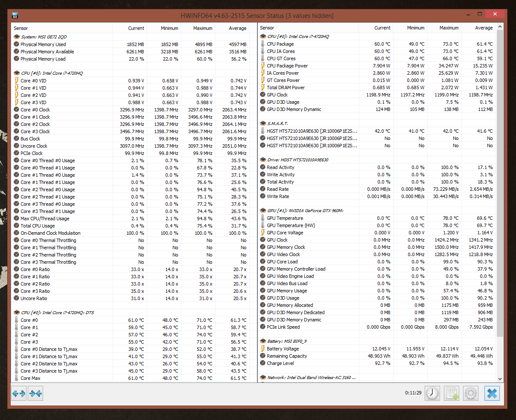This screenshot has height=420, width=516.
Task: Click the vertical scrollbar thumb in right panel
Action: pyautogui.click(x=500, y=184)
